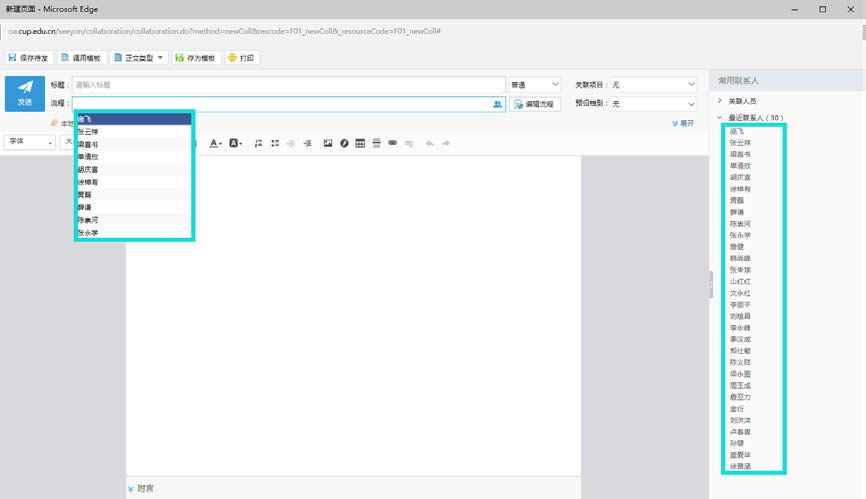Open the 预归档到 dropdown
The height and width of the screenshot is (499, 866).
click(652, 104)
